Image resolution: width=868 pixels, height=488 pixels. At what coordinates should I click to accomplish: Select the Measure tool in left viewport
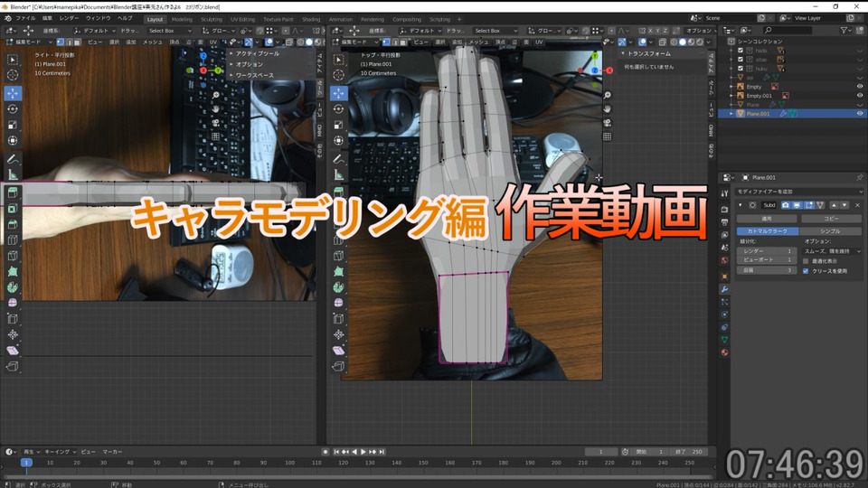pyautogui.click(x=13, y=174)
